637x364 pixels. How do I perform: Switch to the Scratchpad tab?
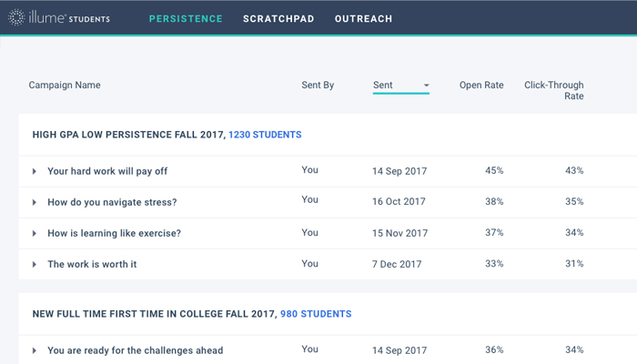278,18
